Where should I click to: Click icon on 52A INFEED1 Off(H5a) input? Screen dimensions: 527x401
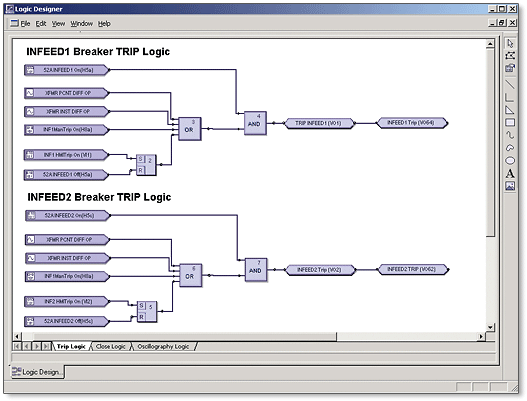tap(30, 174)
